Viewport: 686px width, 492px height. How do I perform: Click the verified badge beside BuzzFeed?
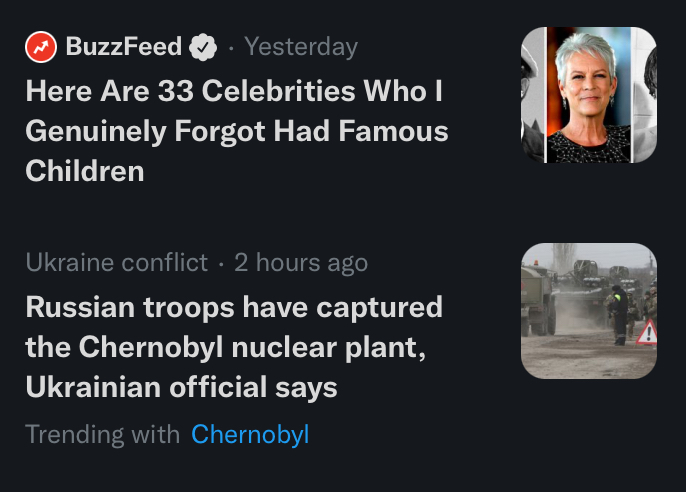tap(203, 46)
